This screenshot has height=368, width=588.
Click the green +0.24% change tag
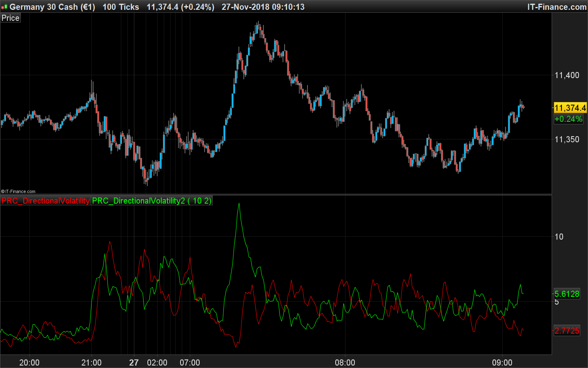pos(568,119)
